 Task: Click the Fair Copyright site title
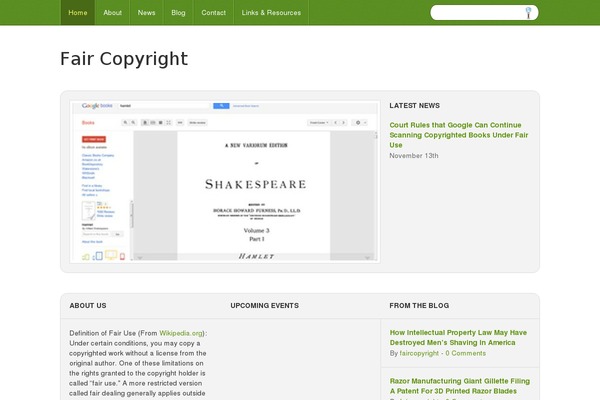[124, 59]
